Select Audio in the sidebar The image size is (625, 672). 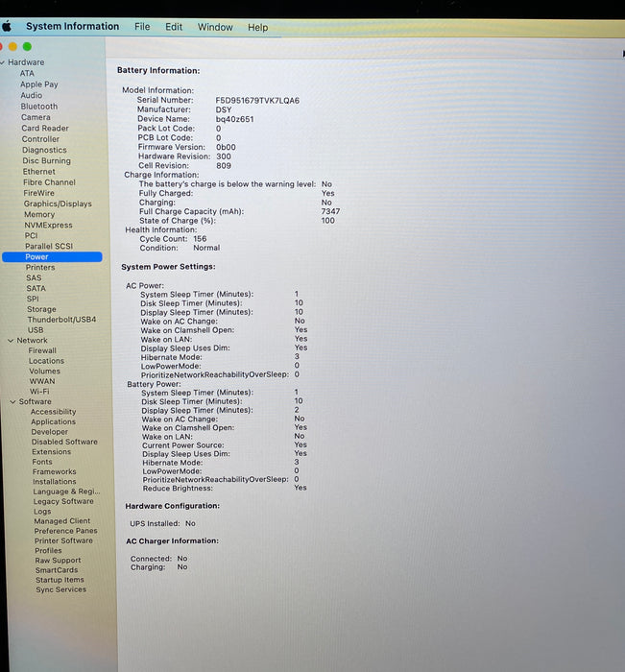[x=32, y=95]
